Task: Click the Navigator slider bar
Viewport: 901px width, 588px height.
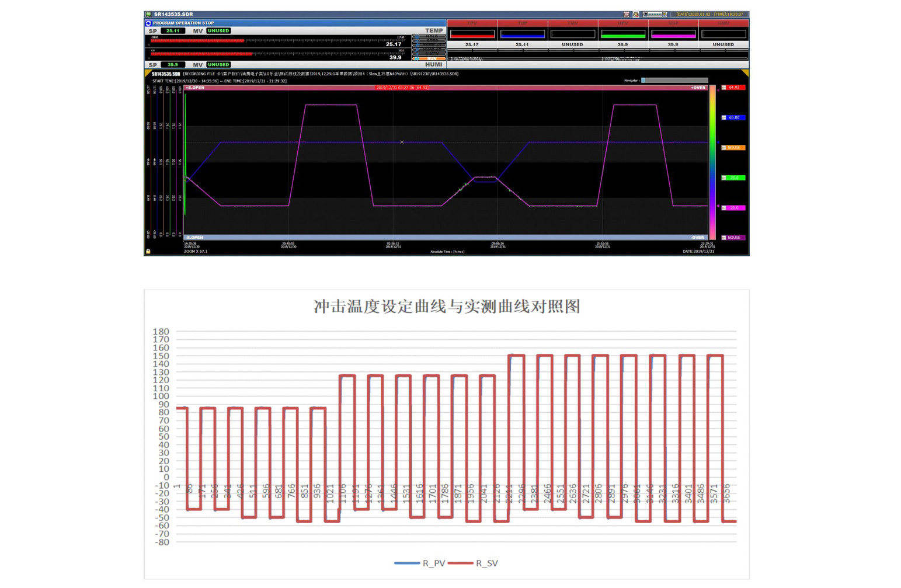Action: [674, 81]
